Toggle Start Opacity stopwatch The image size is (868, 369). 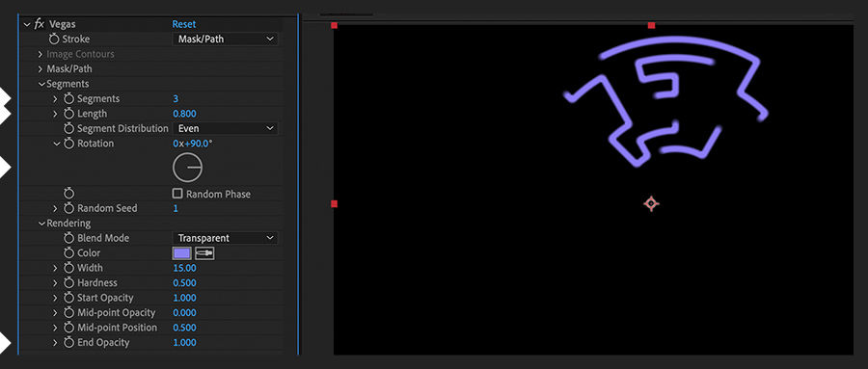pyautogui.click(x=68, y=298)
